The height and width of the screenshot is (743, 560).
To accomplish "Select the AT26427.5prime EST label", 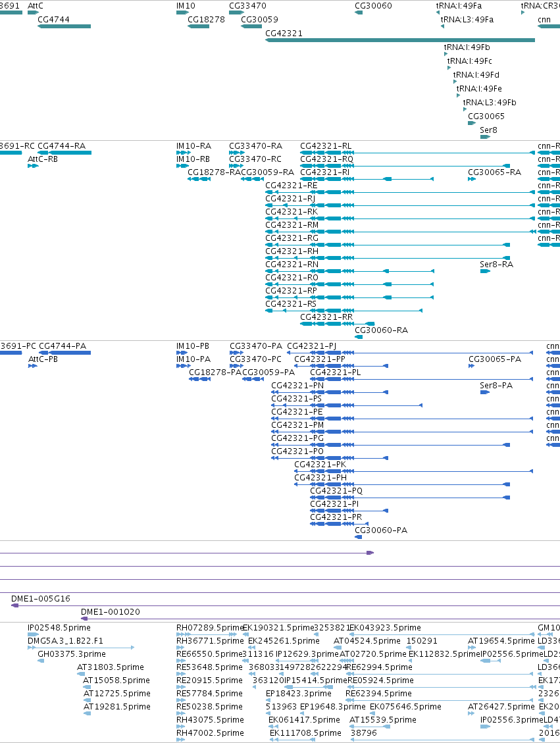I will [501, 707].
